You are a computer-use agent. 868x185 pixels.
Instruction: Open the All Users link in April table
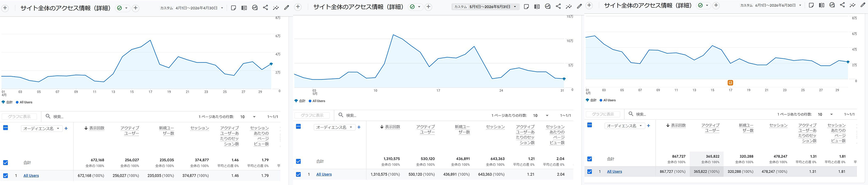tap(31, 175)
